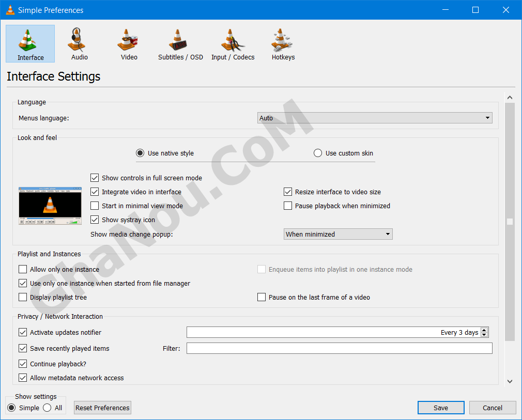This screenshot has height=420, width=522.
Task: Open the Hotkeys preferences category
Action: point(283,43)
